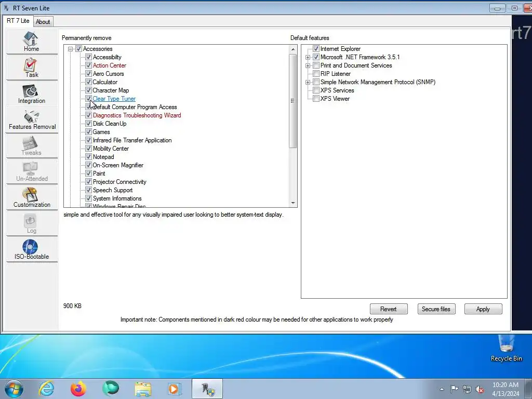Click the network tray icon
Viewport: 532px width, 399px height.
467,389
